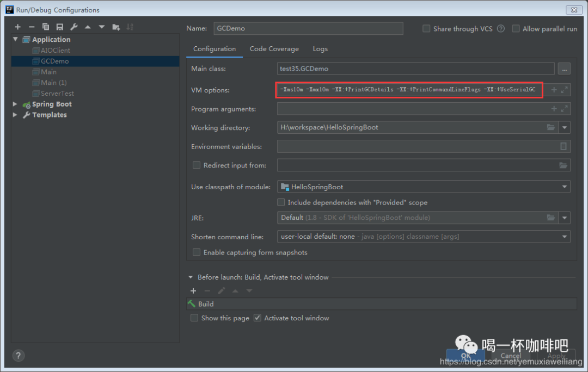Switch to the Logs tab
Image resolution: width=588 pixels, height=372 pixels.
coord(320,49)
